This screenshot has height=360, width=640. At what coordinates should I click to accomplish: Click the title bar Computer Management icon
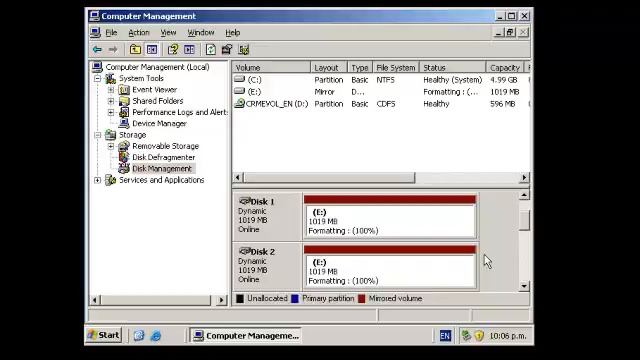pos(94,16)
